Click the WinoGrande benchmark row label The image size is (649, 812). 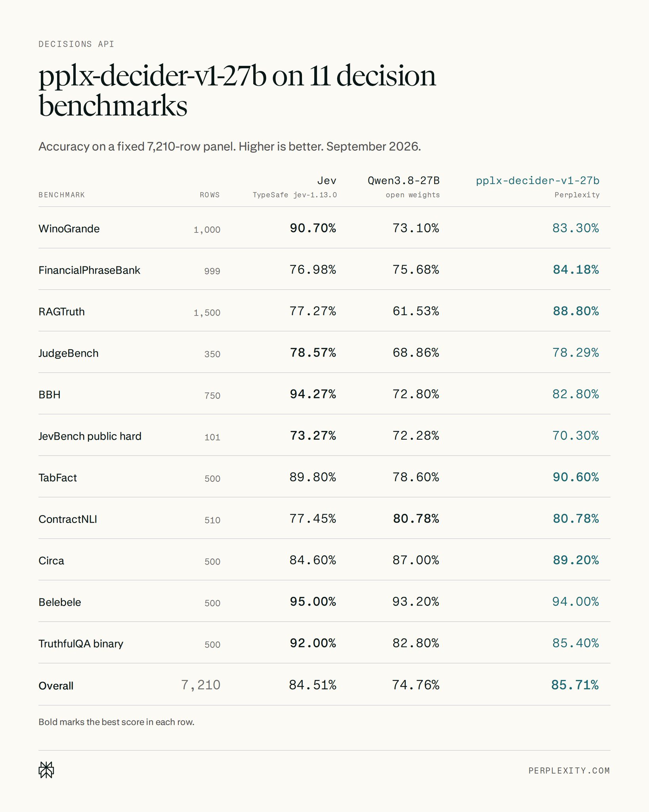(69, 229)
